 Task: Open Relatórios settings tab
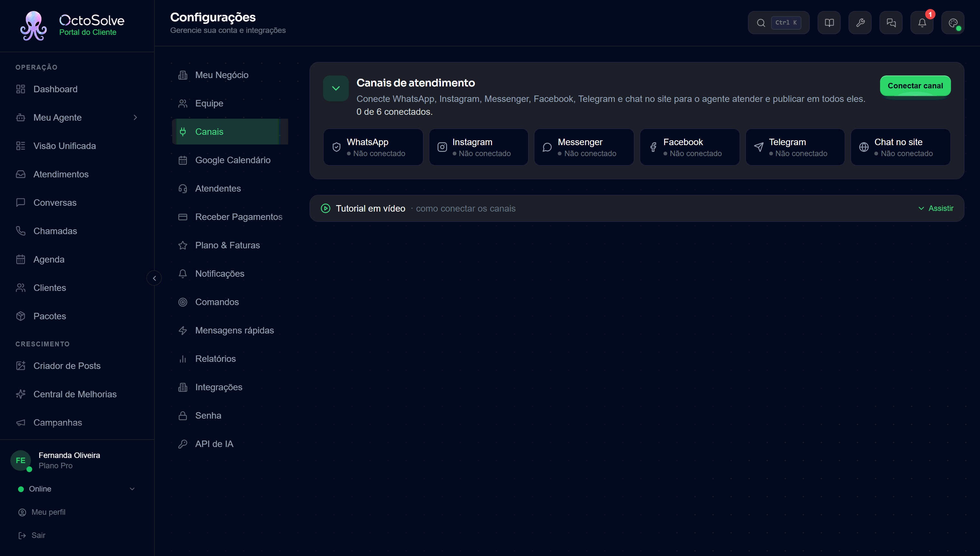230,359
